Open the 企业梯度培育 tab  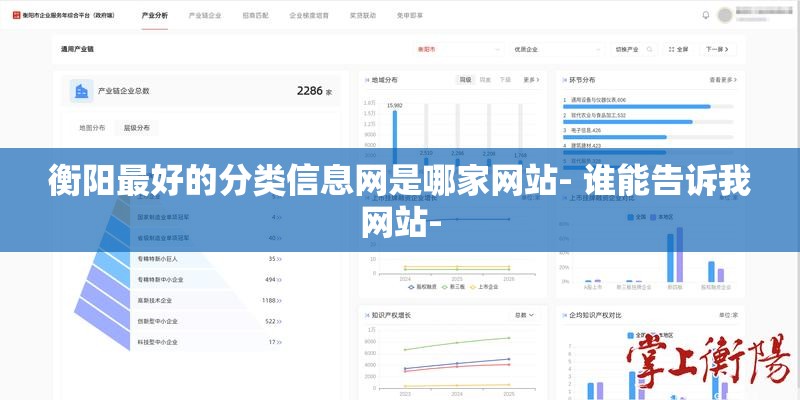309,15
